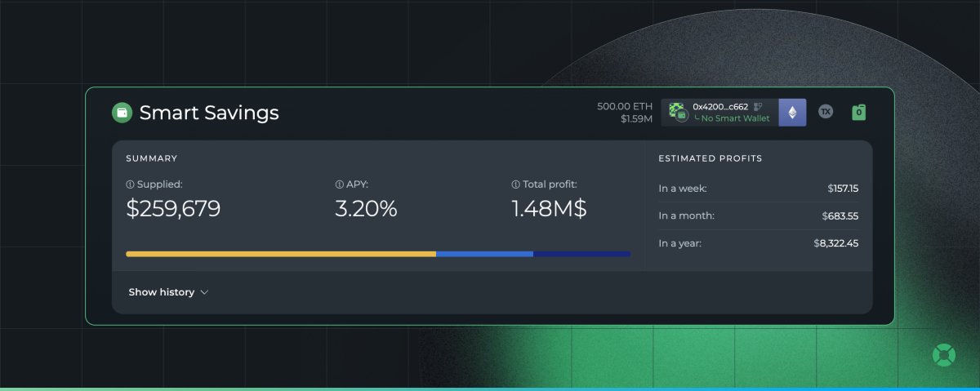Open the Ethereum network selector button
Viewport: 980px width, 391px height.
[x=792, y=113]
